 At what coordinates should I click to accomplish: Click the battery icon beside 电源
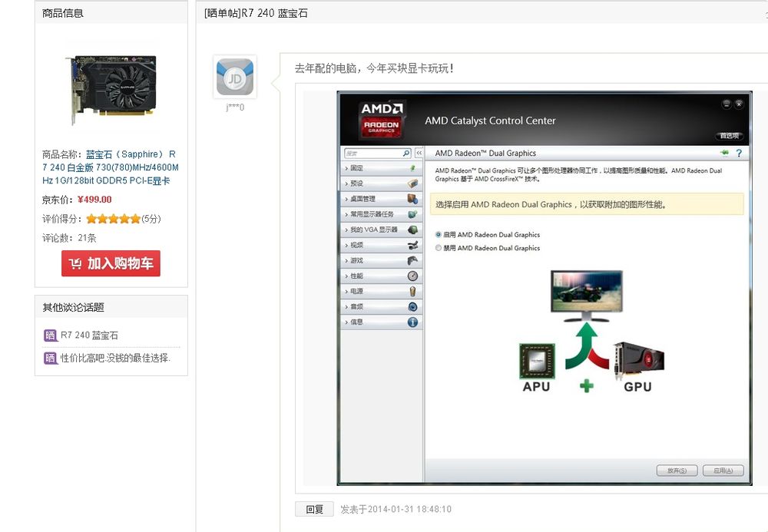[x=412, y=291]
